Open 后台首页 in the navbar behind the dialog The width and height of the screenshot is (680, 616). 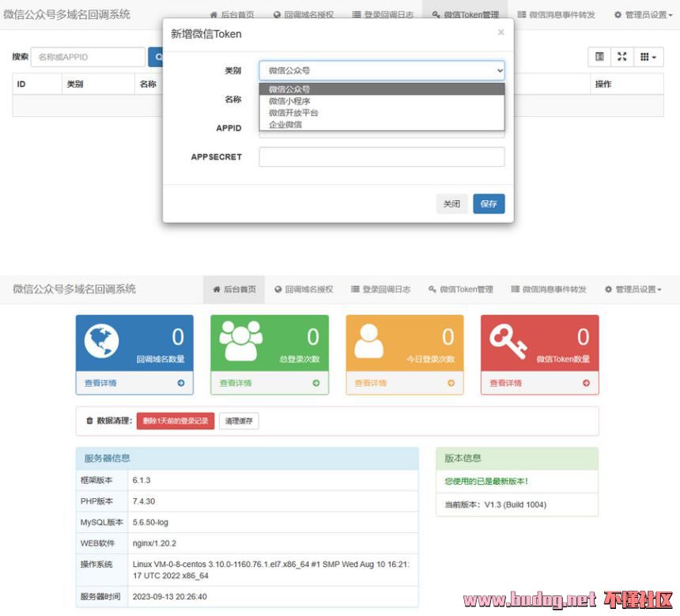(x=232, y=15)
